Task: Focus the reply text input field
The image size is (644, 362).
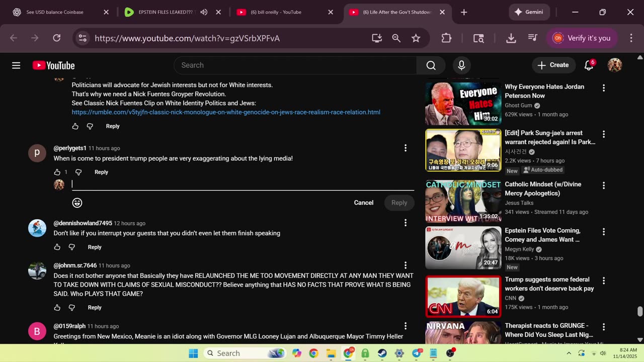Action: pyautogui.click(x=243, y=185)
